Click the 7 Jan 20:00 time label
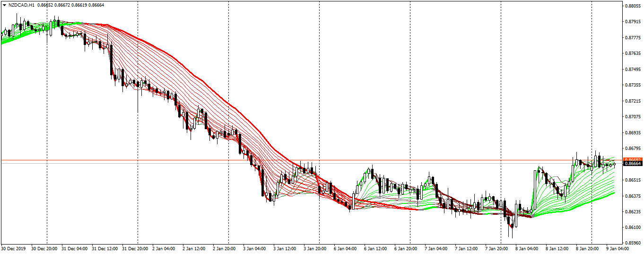This screenshot has width=644, height=254. (x=497, y=248)
